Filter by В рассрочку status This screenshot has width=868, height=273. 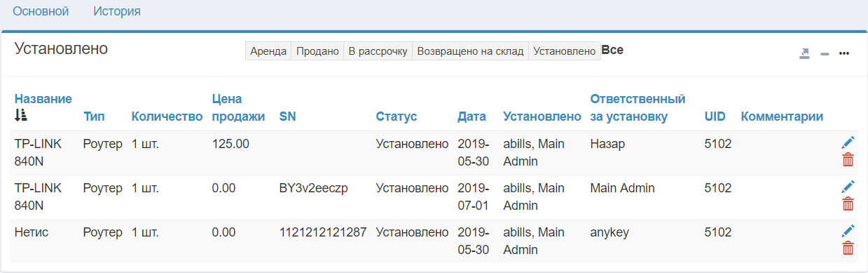(378, 51)
